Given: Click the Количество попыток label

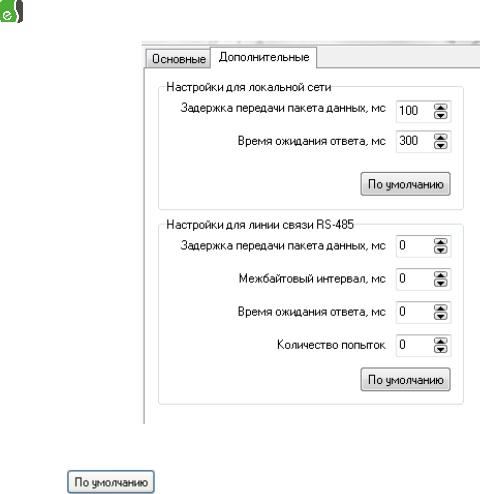Looking at the screenshot, I should pyautogui.click(x=331, y=345).
